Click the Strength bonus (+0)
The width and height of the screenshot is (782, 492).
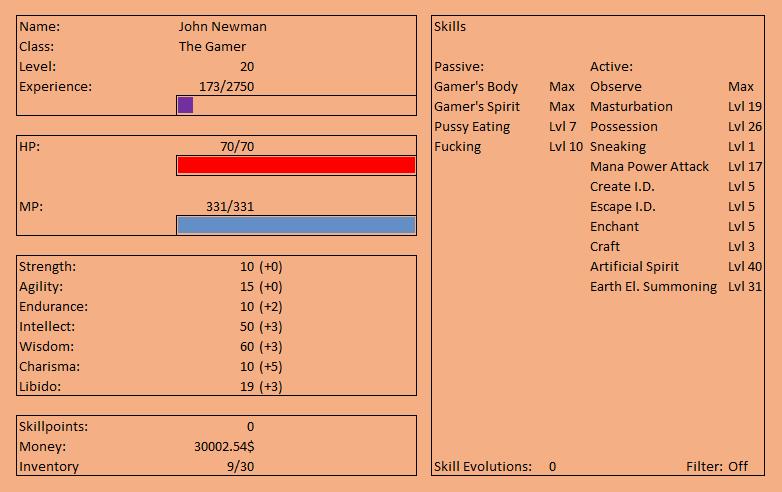(271, 267)
